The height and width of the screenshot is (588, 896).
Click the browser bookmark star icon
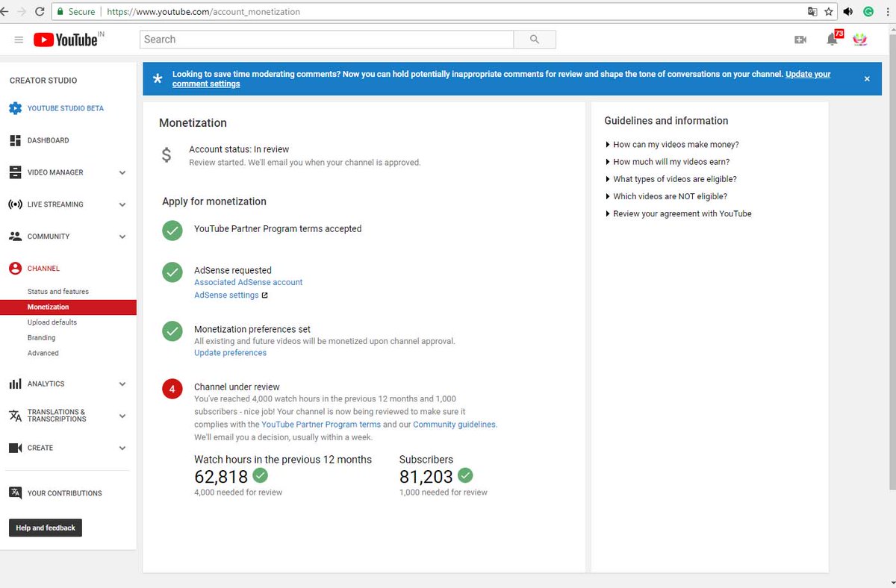pos(829,12)
